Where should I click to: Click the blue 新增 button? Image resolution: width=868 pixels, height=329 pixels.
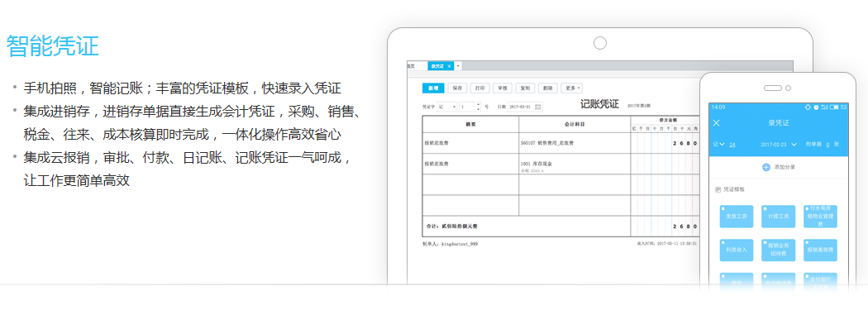coord(433,88)
